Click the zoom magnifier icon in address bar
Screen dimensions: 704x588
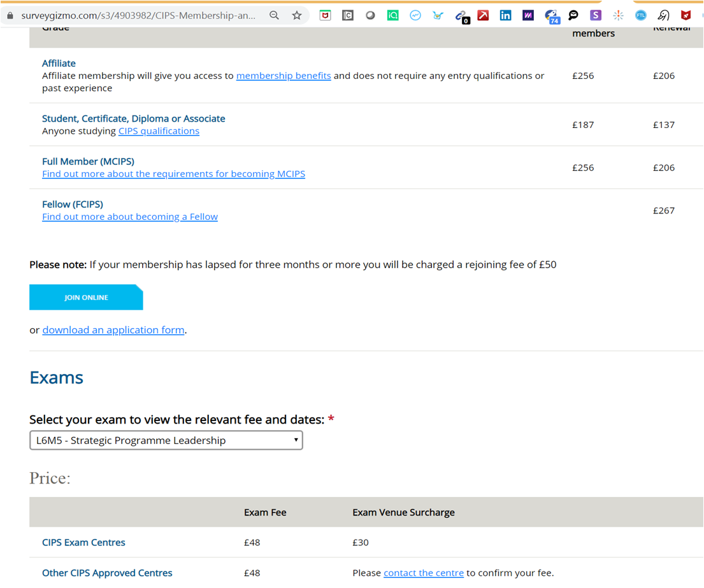pos(274,15)
